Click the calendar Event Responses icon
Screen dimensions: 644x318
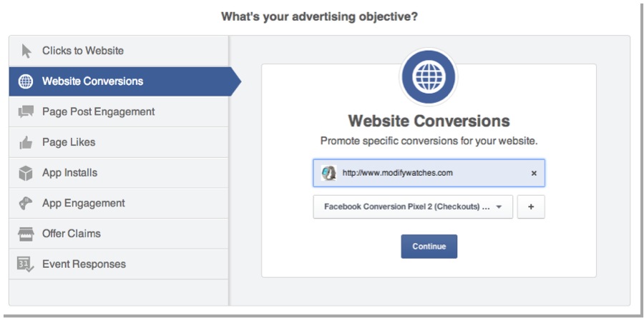[26, 264]
